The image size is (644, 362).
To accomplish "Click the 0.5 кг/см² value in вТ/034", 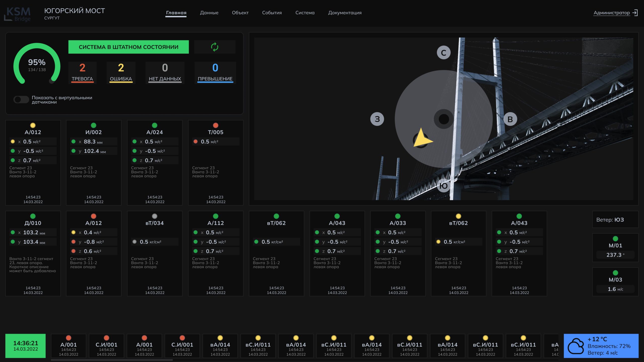I will coord(154,242).
